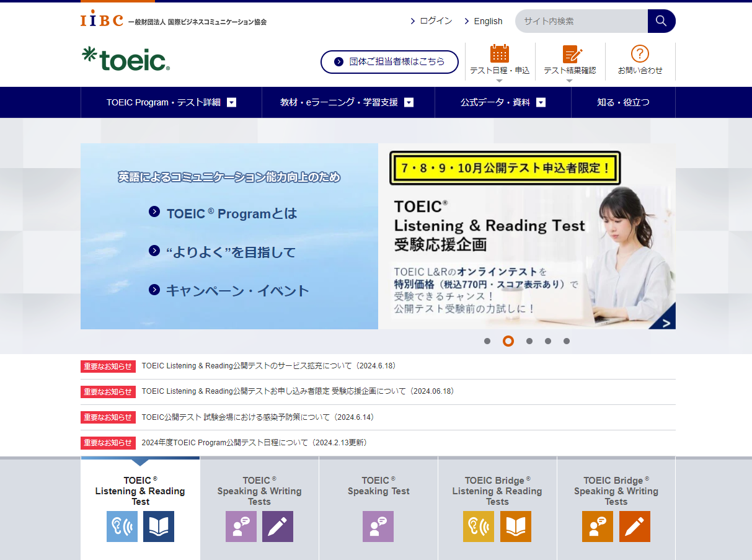Select the fourth carousel navigation dot
Viewport: 752px width, 560px height.
point(548,340)
